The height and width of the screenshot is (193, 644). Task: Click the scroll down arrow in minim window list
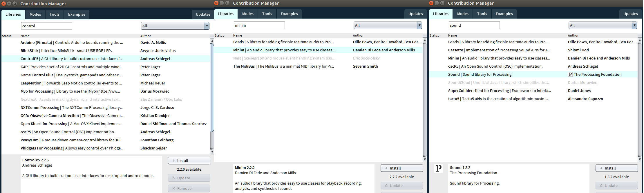click(425, 159)
